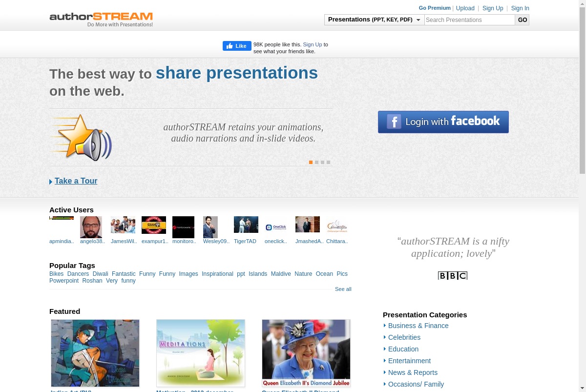Click the Upload link
The height and width of the screenshot is (392, 586).
coord(465,8)
